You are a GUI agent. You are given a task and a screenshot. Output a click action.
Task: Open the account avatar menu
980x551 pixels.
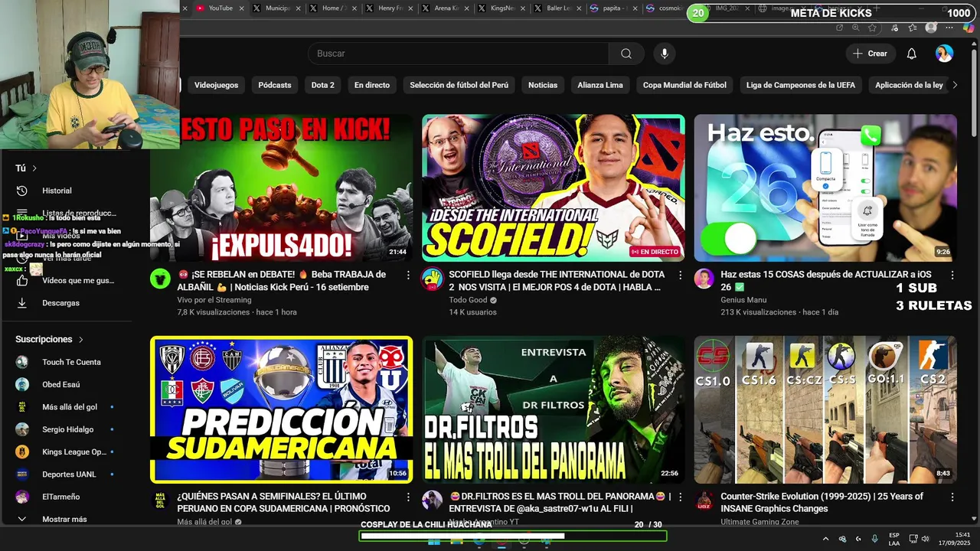(x=944, y=54)
